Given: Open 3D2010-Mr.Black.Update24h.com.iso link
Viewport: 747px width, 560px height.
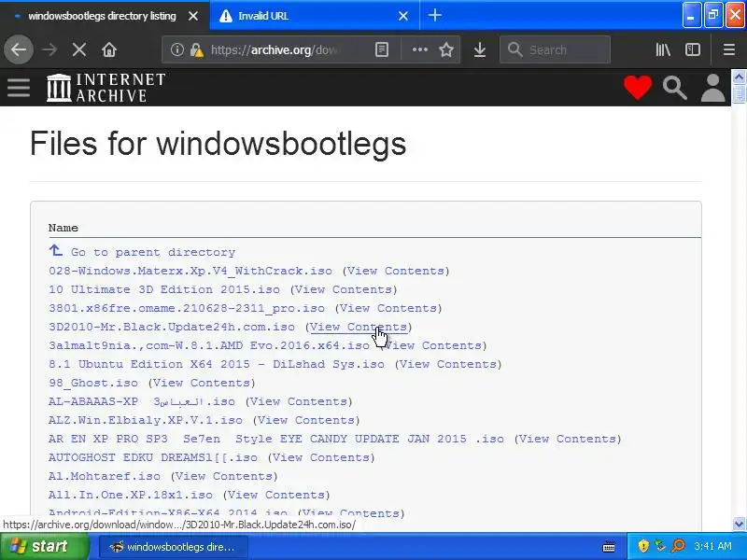Looking at the screenshot, I should (x=172, y=327).
